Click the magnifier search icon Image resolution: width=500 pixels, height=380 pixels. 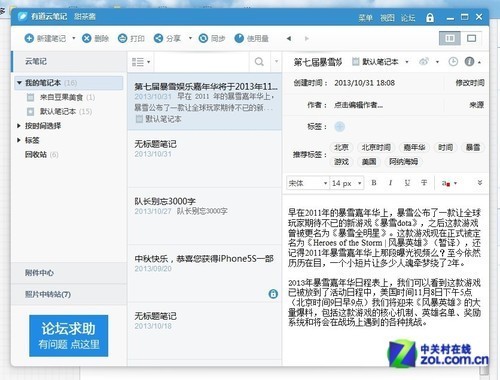[259, 62]
